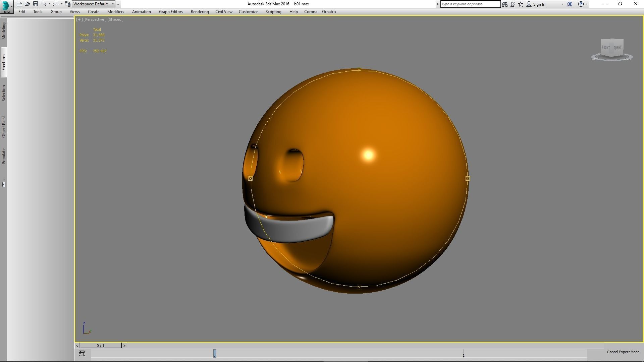Click the Project Folder icon
The width and height of the screenshot is (644, 362).
pyautogui.click(x=68, y=4)
